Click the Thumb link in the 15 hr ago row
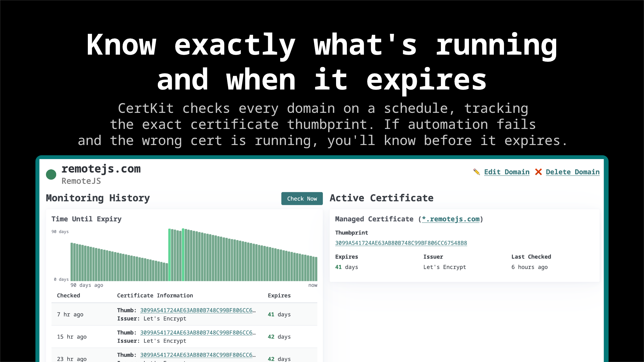644x362 pixels. pos(197,332)
